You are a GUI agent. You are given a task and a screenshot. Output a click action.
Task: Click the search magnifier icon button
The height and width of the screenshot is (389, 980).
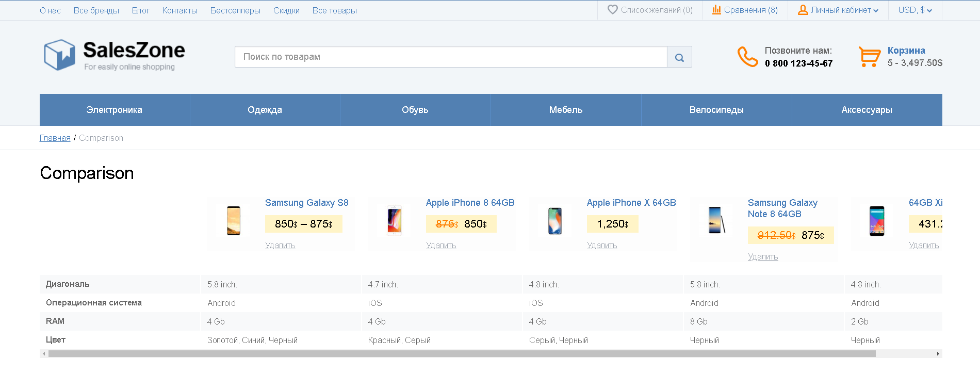coord(679,57)
